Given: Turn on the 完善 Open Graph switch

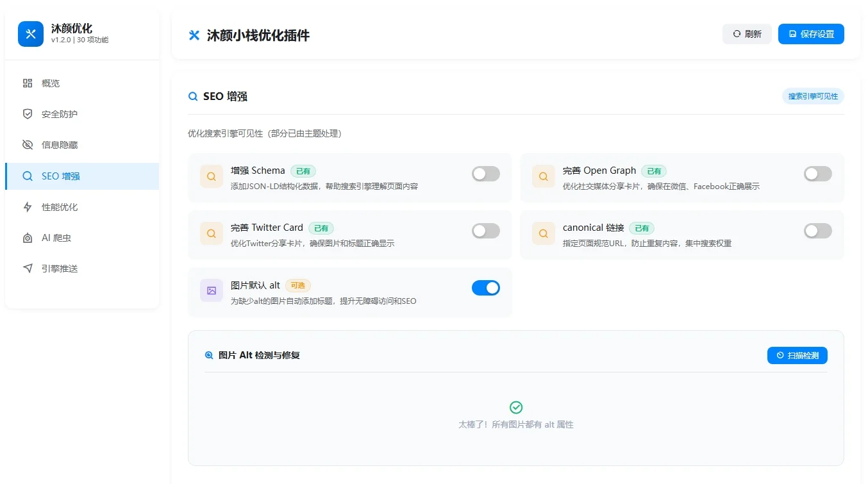Looking at the screenshot, I should (x=817, y=174).
